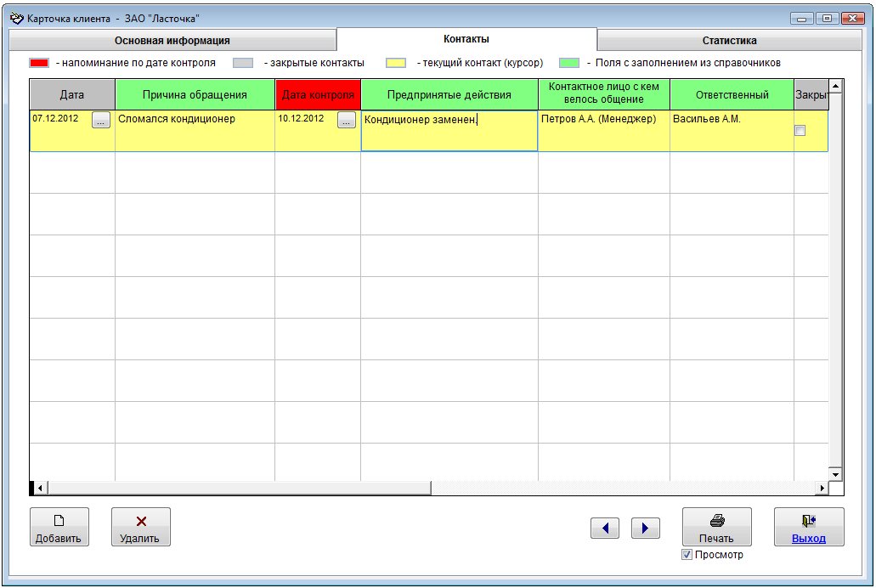Toggle the Просмотр checkbox
Viewport: 876px width, 588px height.
(x=687, y=555)
